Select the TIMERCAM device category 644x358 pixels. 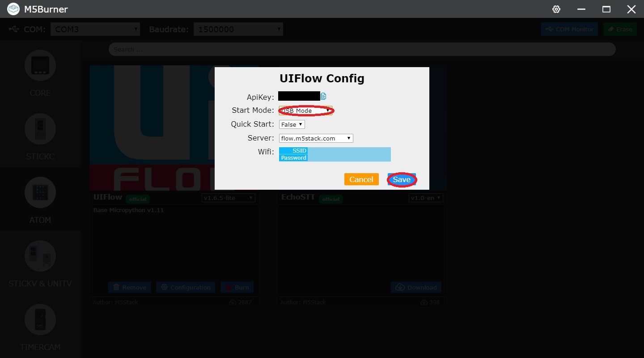tap(40, 327)
